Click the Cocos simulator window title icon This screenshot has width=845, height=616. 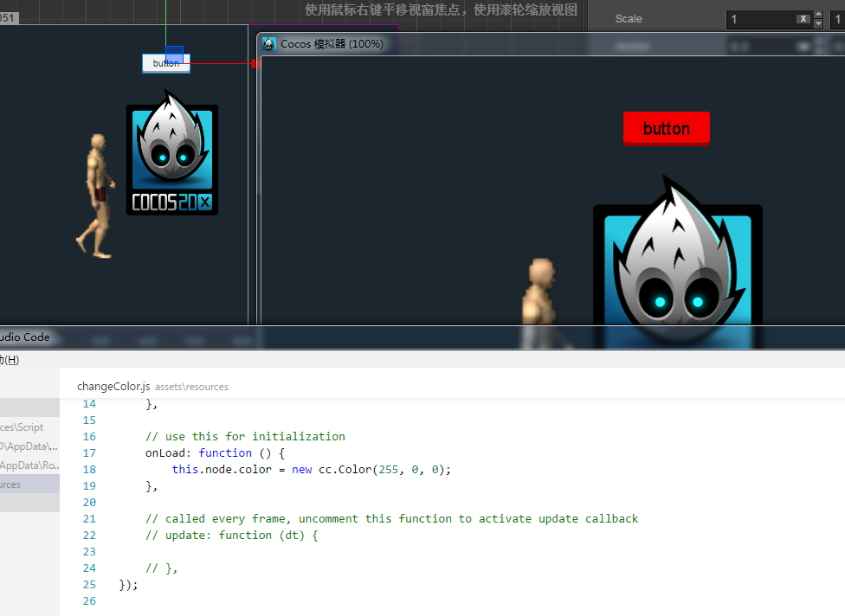pos(269,44)
